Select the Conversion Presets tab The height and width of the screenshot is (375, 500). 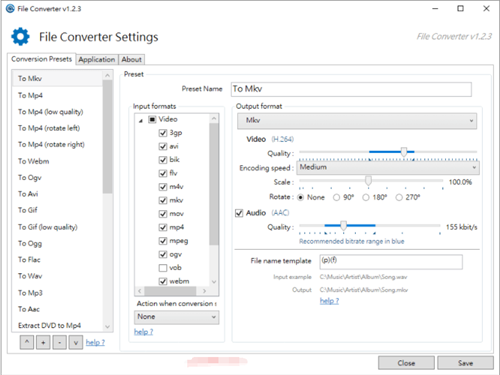point(41,59)
